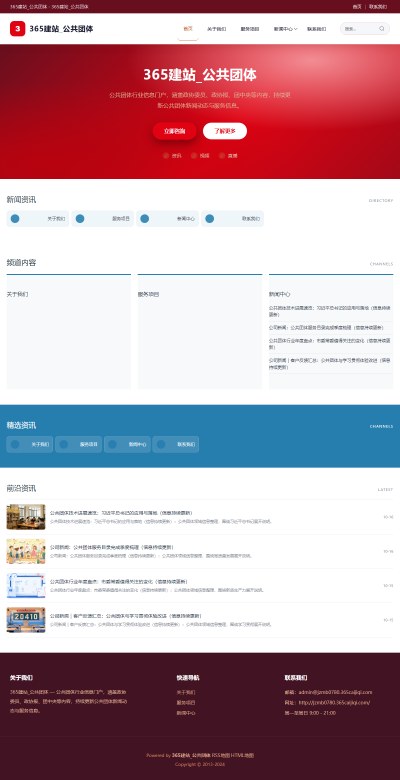The image size is (400, 780).
Task: Open 公共团体技术话题速览 title in 前沿资讯 list
Action: (121, 513)
